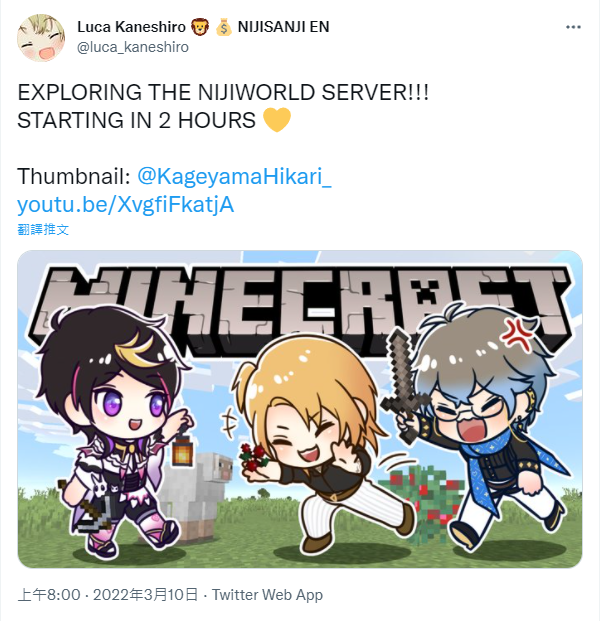The image size is (602, 621).
Task: Open the three-dot more options menu
Action: tap(573, 27)
